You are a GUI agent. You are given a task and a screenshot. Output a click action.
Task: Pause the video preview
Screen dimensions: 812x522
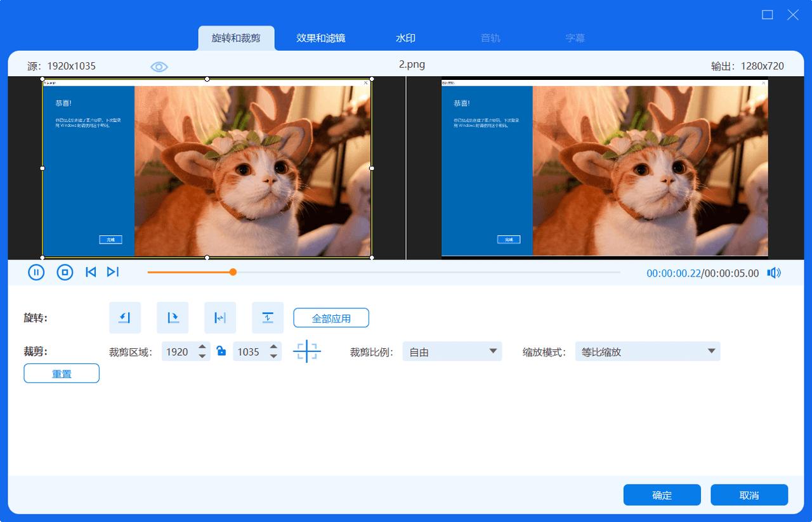tap(36, 271)
